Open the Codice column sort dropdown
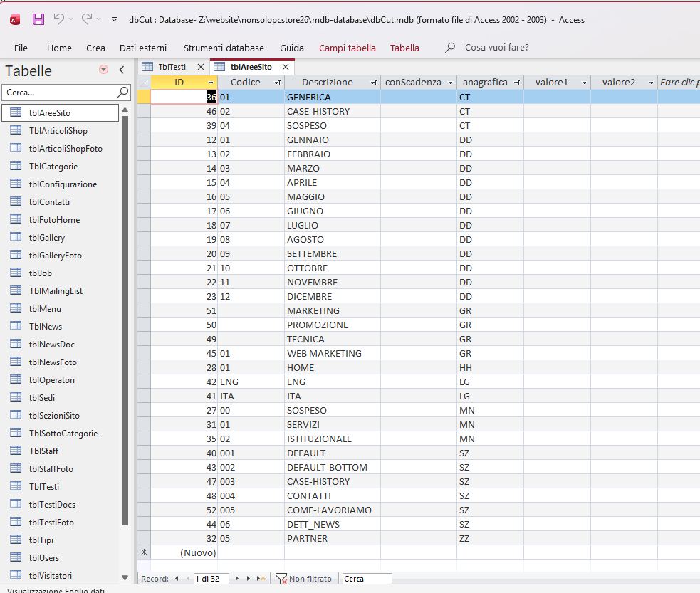 tap(278, 83)
